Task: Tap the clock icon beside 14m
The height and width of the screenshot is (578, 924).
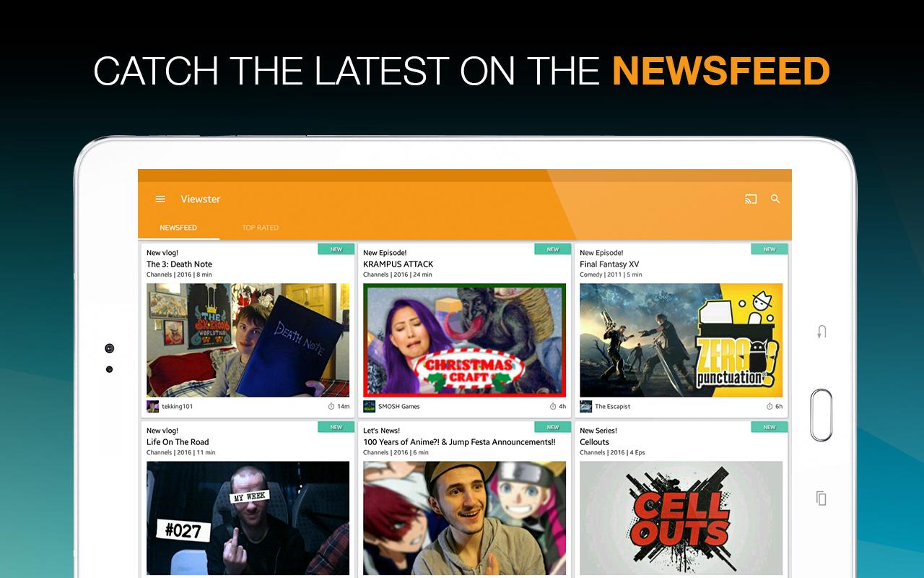Action: (331, 406)
